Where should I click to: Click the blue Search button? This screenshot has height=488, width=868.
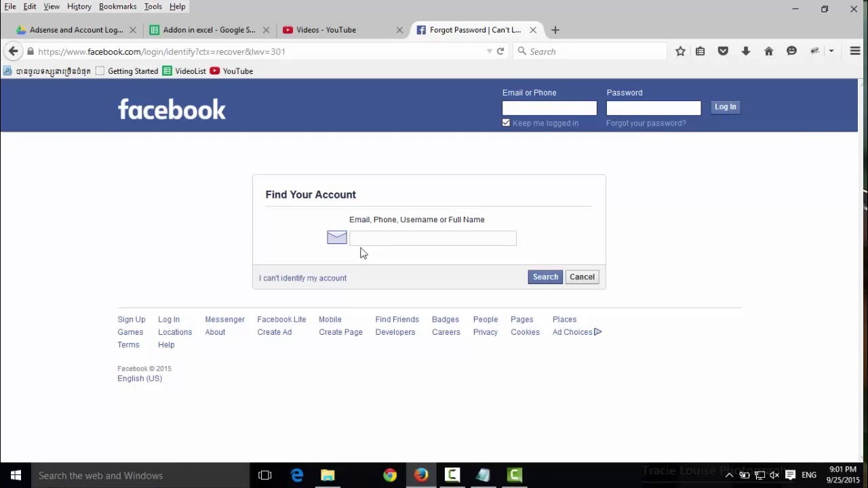pos(545,277)
